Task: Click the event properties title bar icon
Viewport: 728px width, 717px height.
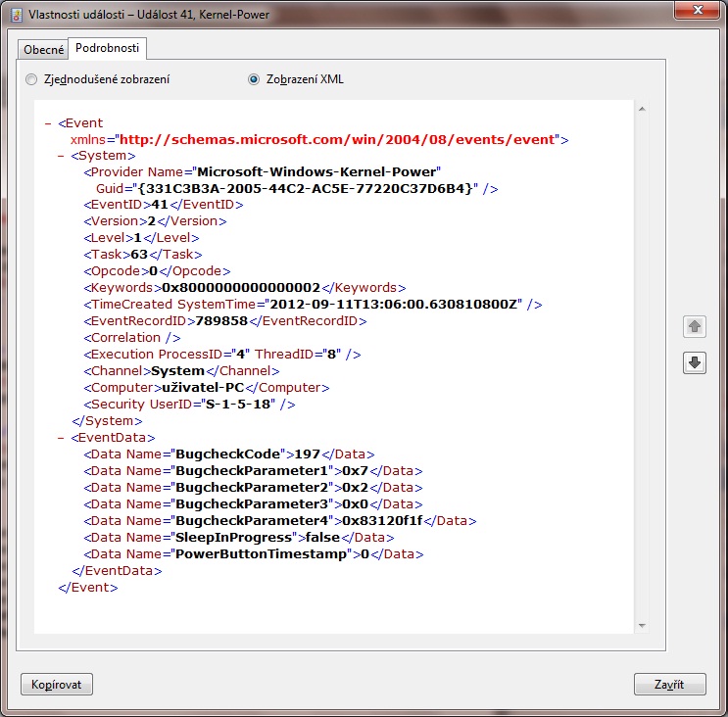Action: [x=17, y=15]
